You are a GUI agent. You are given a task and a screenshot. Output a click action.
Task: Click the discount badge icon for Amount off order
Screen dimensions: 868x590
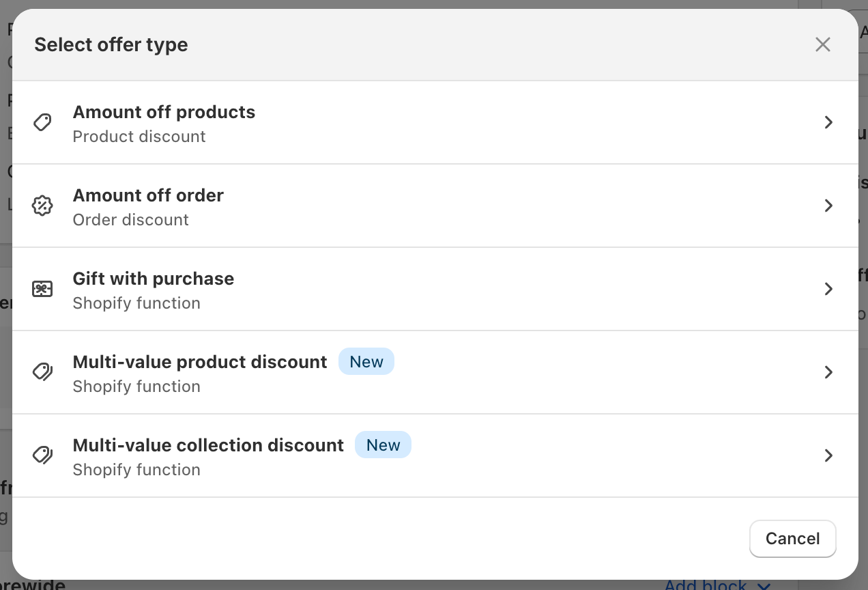[x=42, y=206]
